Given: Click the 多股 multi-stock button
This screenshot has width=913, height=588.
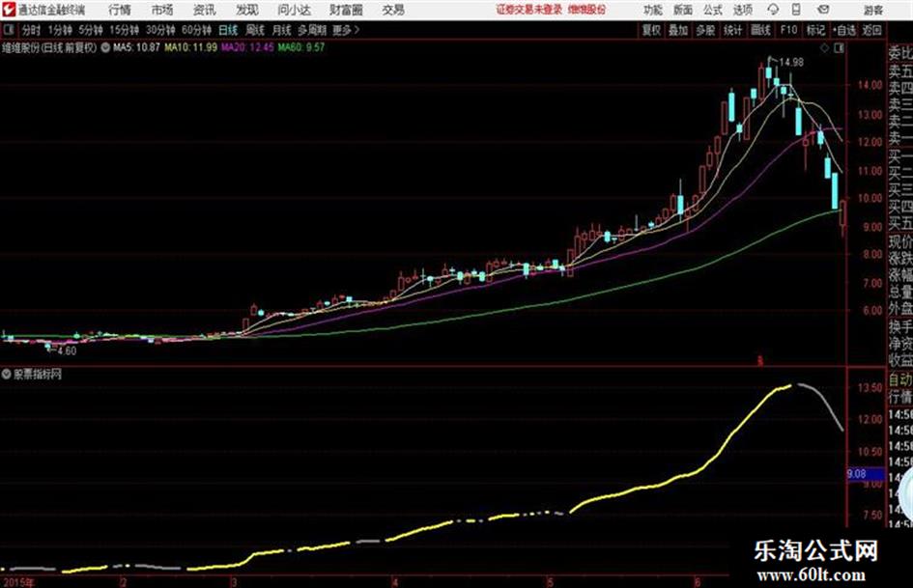Looking at the screenshot, I should click(x=705, y=30).
